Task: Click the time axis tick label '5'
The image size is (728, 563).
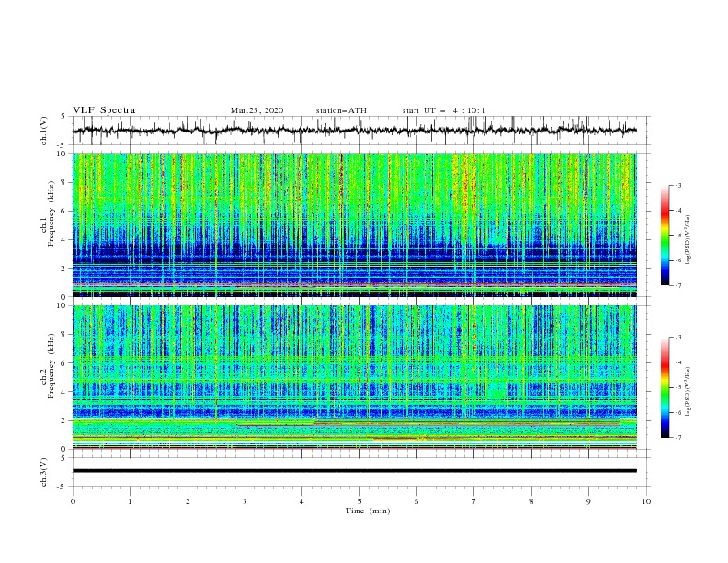Action: [x=359, y=501]
